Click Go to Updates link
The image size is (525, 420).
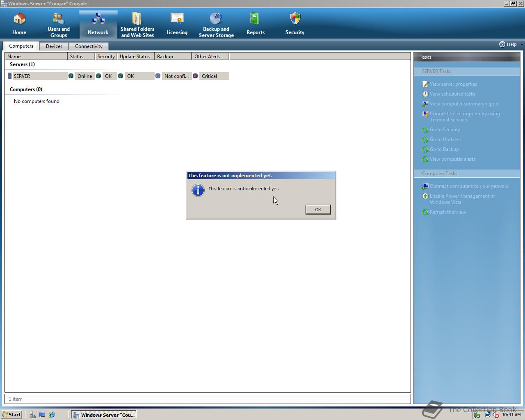point(445,139)
